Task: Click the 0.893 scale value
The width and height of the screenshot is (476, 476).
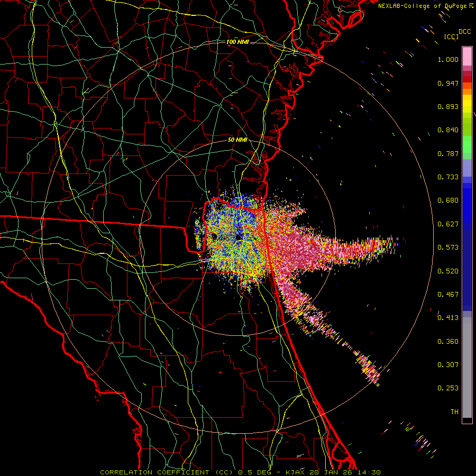Action: pos(448,106)
